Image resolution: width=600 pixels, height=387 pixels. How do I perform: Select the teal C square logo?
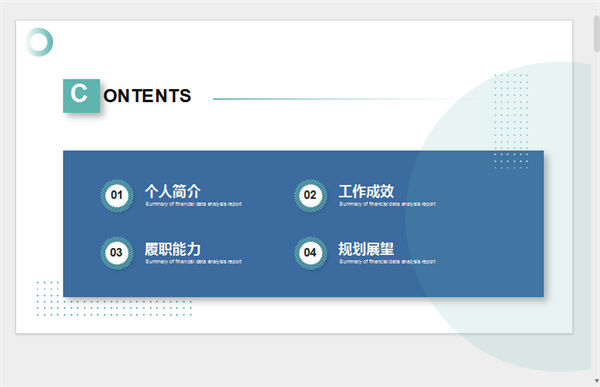click(x=82, y=96)
